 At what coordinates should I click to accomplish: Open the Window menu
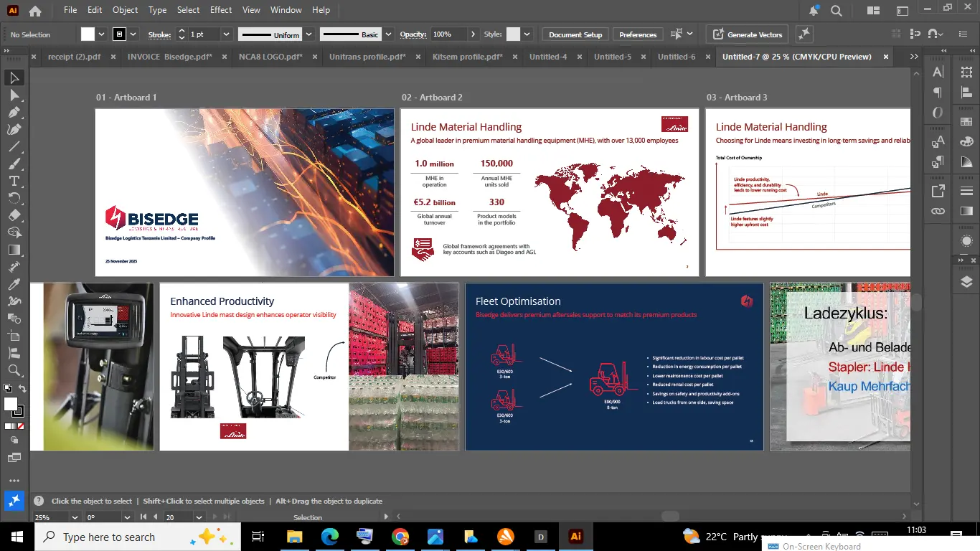tap(286, 10)
